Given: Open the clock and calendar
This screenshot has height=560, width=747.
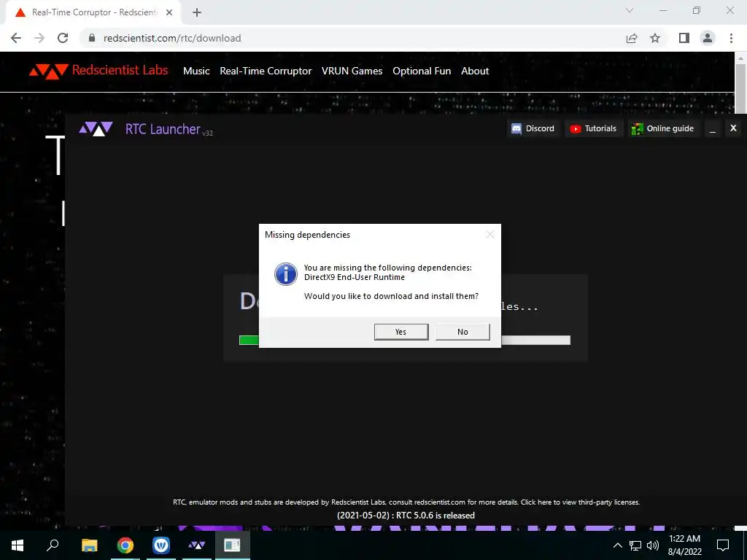Looking at the screenshot, I should 684,545.
